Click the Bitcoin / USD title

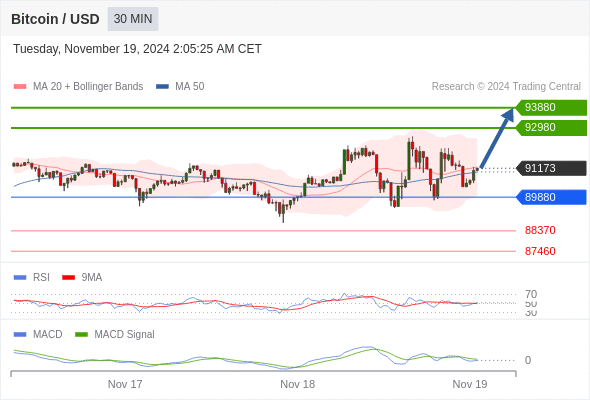tap(55, 19)
